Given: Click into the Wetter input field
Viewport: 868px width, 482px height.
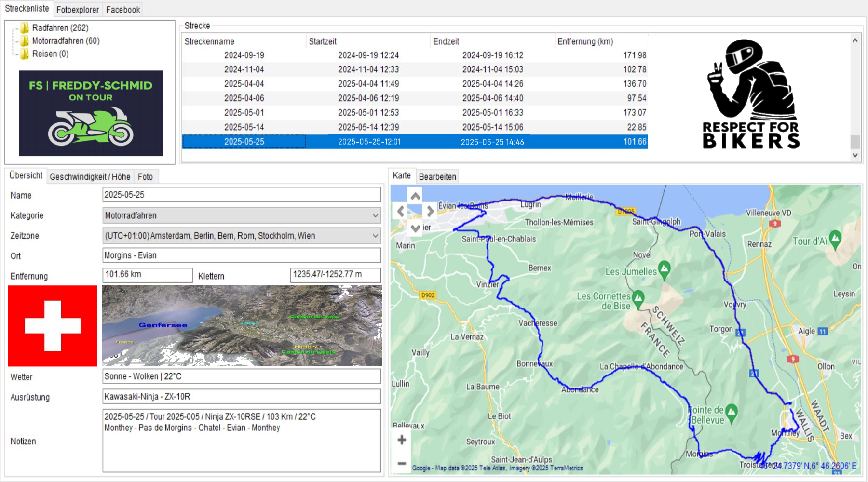Looking at the screenshot, I should [241, 376].
